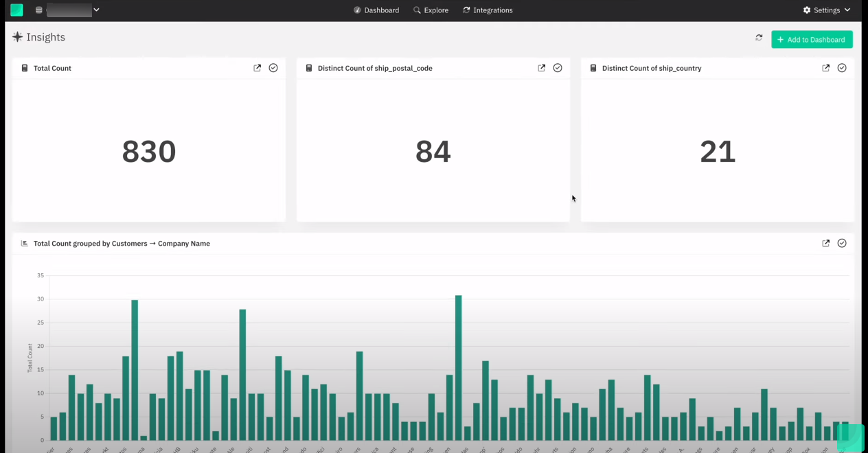Toggle selection on the Company Name chart card
This screenshot has height=453, width=868.
[841, 243]
